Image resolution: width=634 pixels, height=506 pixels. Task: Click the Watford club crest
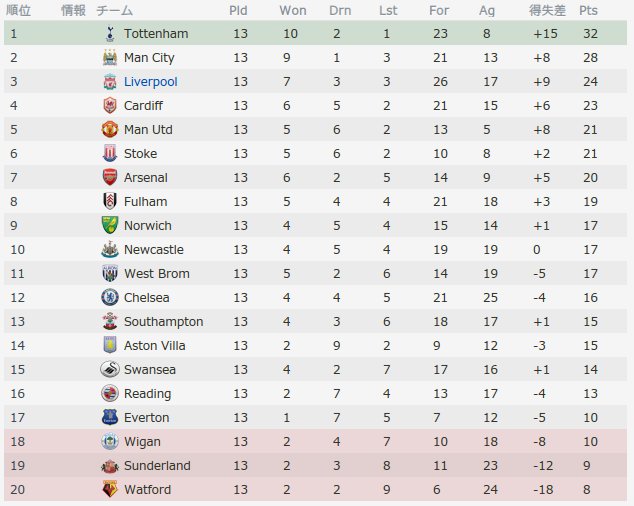pyautogui.click(x=110, y=489)
